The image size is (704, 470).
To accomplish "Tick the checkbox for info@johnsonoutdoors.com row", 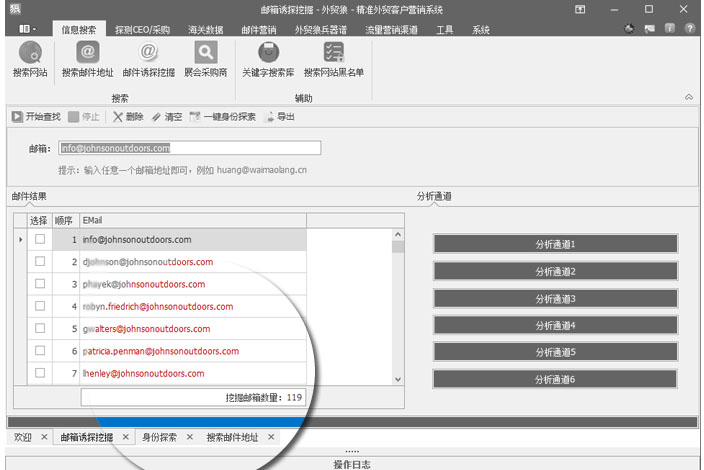I will (40, 240).
